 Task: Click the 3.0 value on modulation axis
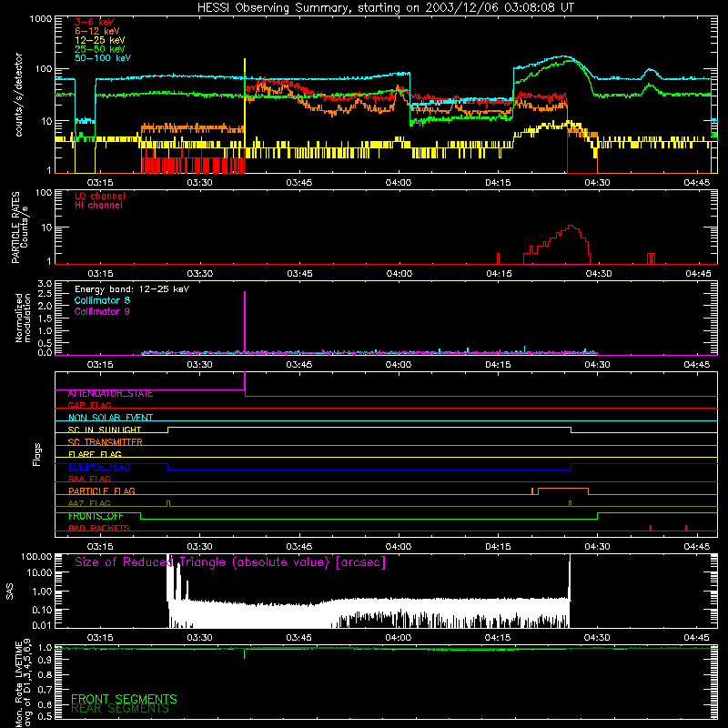click(x=45, y=284)
